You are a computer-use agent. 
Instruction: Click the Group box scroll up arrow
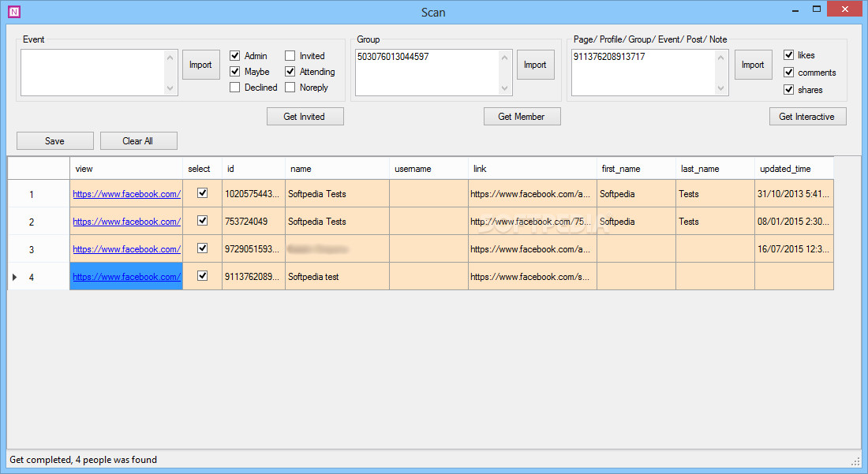(504, 58)
